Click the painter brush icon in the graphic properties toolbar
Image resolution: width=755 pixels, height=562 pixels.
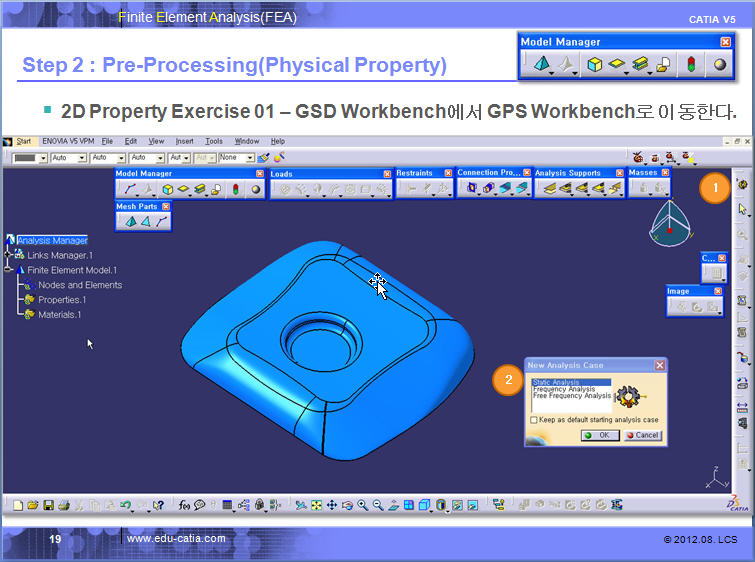pos(263,157)
